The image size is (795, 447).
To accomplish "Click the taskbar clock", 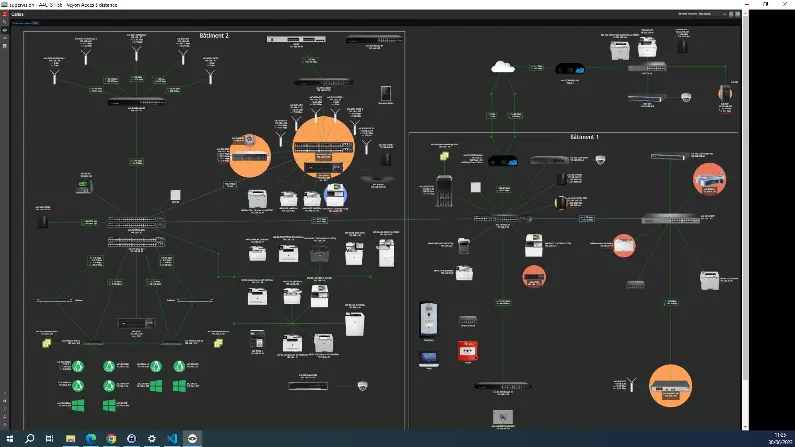I will pyautogui.click(x=781, y=438).
